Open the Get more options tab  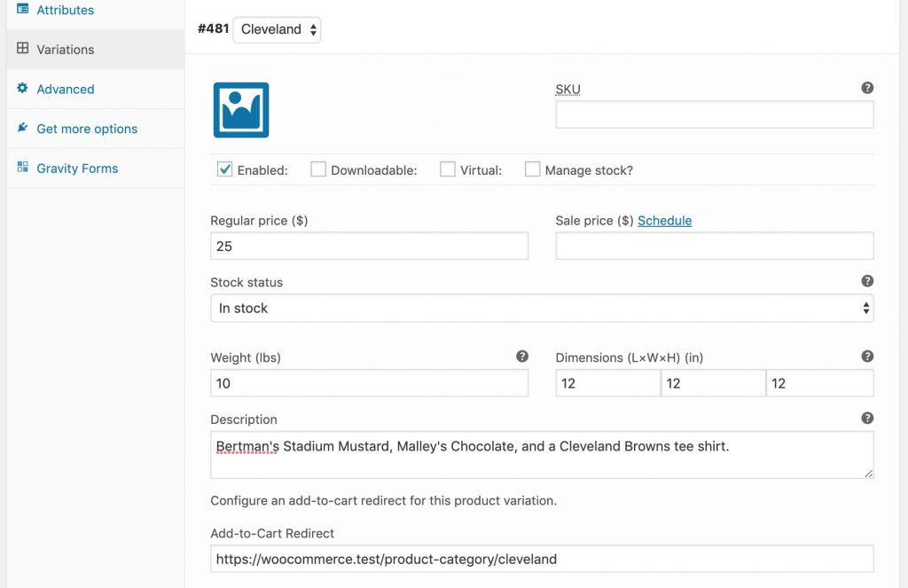click(x=96, y=129)
